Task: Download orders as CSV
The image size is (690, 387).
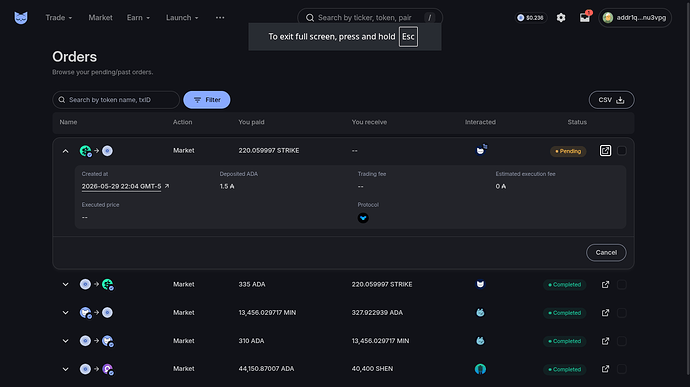Action: coord(611,100)
